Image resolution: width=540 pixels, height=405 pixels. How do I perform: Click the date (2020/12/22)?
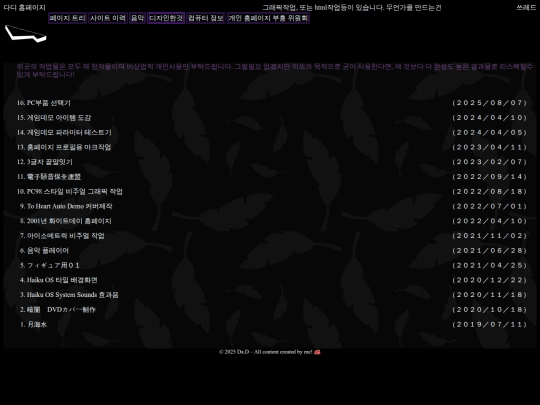point(489,281)
